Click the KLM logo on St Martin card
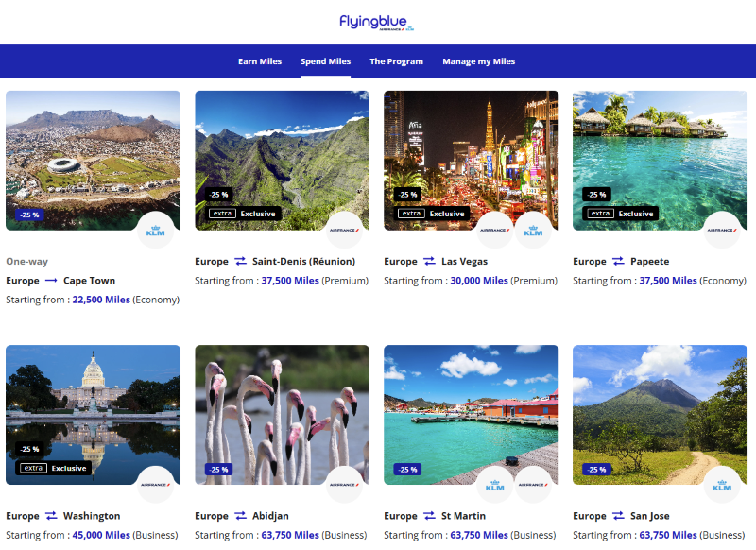Screen dimensions: 756x550 (x=495, y=484)
